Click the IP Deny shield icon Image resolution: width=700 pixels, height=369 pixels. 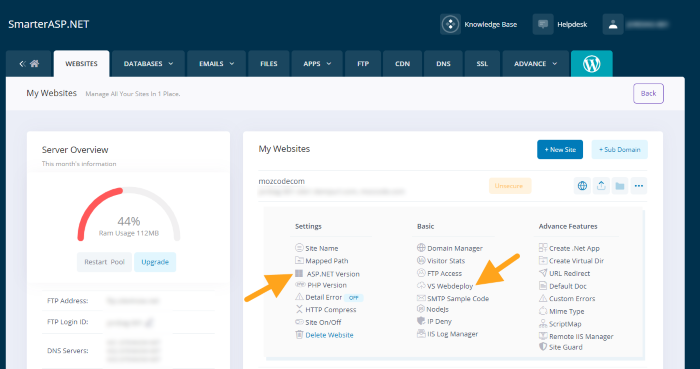[x=420, y=321]
